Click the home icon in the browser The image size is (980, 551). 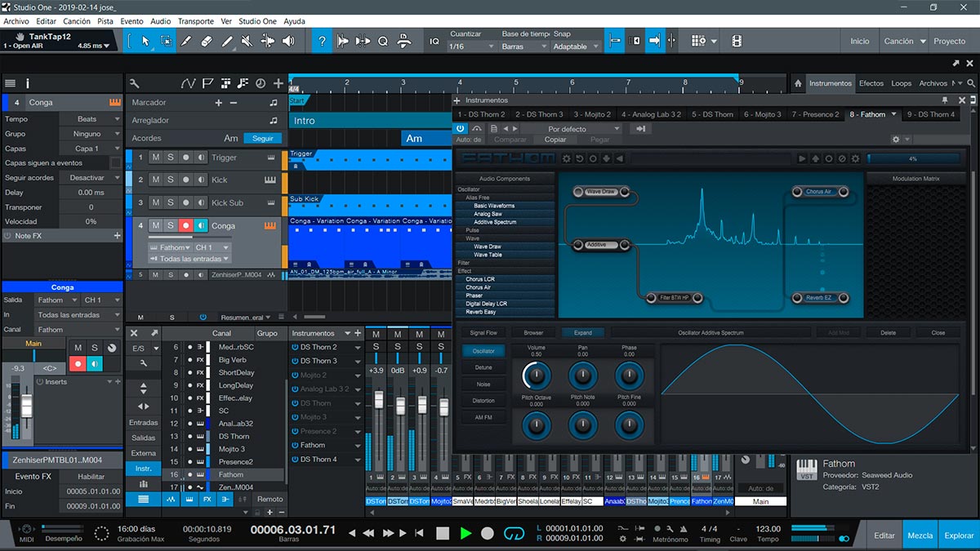(797, 83)
